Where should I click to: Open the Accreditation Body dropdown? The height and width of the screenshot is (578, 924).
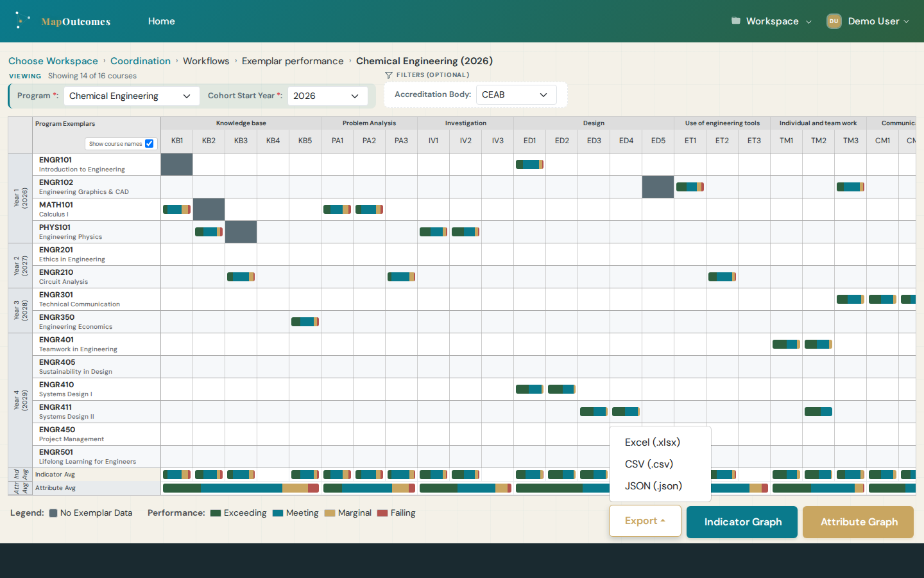click(516, 94)
